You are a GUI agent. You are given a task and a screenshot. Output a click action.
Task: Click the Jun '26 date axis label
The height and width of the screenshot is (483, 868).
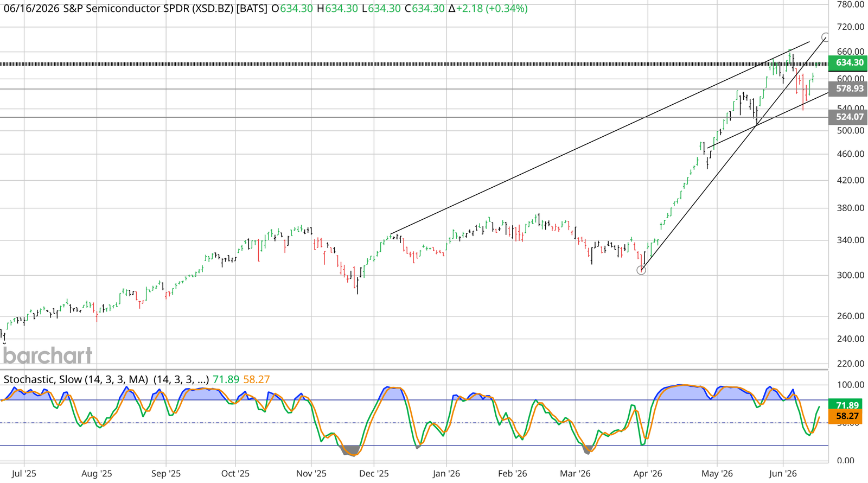point(783,474)
